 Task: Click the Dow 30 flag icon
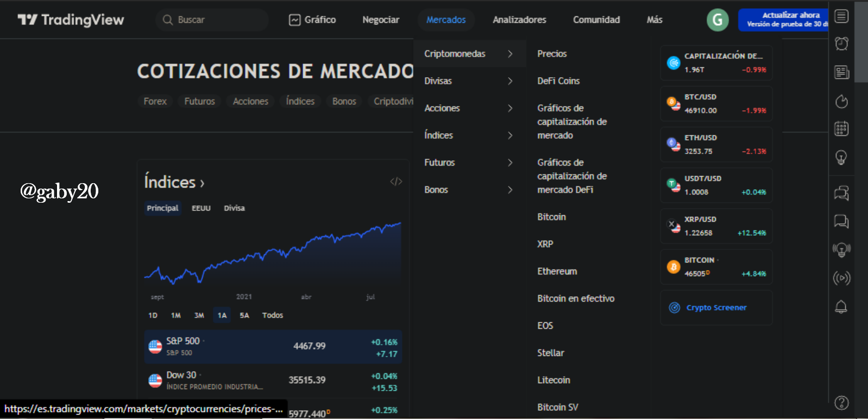tap(155, 380)
